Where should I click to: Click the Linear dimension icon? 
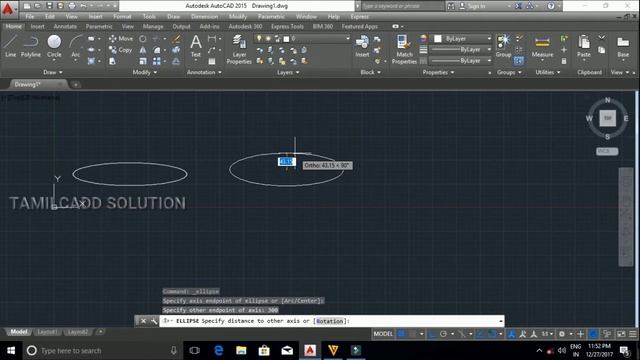[212, 39]
